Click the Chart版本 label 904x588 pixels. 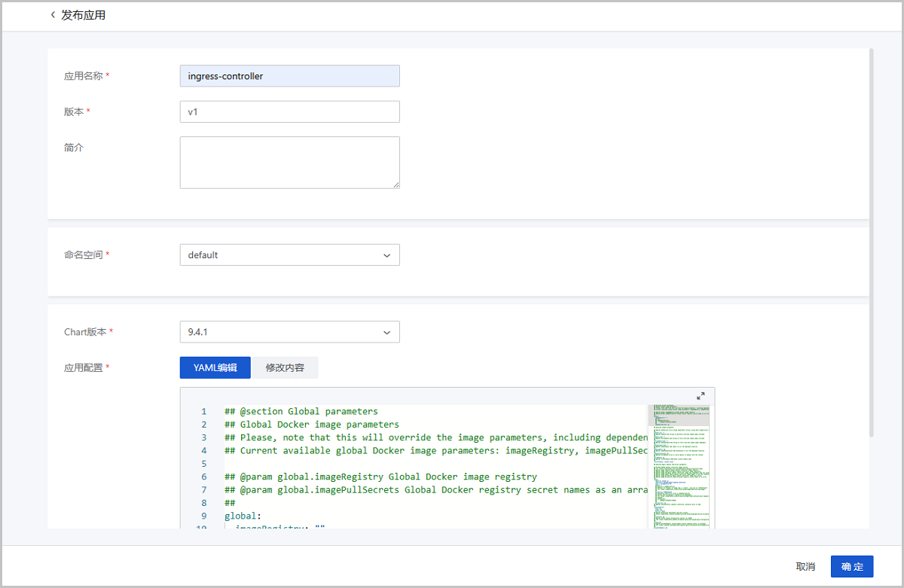86,332
